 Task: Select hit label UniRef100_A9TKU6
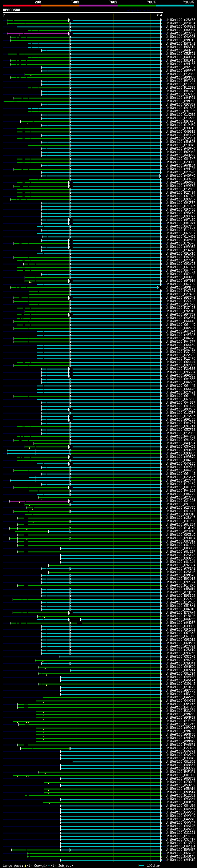180,504
